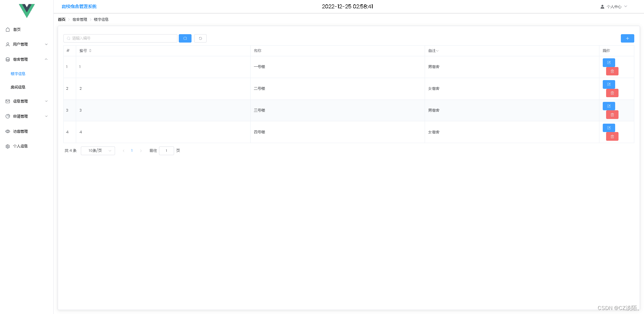Click the user avatar icon near 个人中心
The image size is (644, 314).
click(602, 7)
